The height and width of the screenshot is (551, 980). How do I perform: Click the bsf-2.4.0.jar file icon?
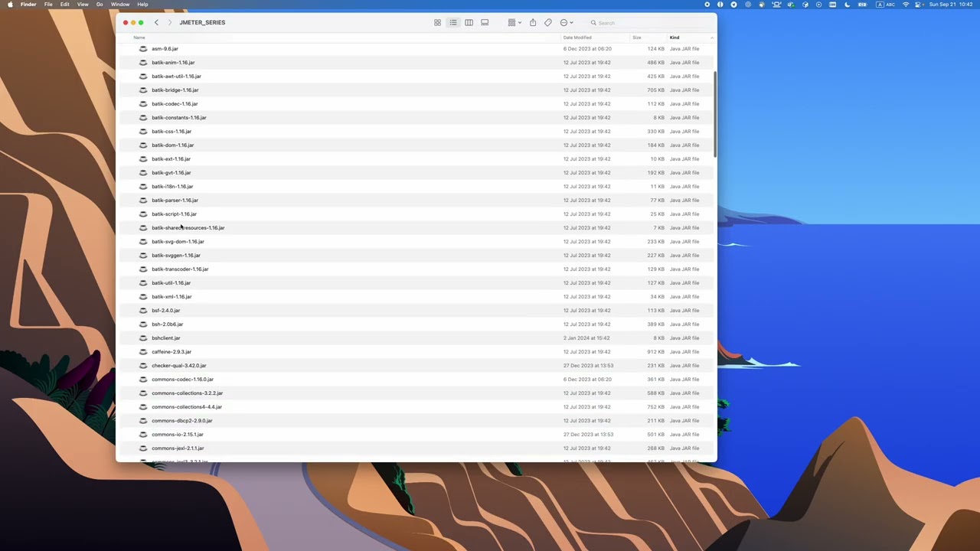[x=143, y=311]
